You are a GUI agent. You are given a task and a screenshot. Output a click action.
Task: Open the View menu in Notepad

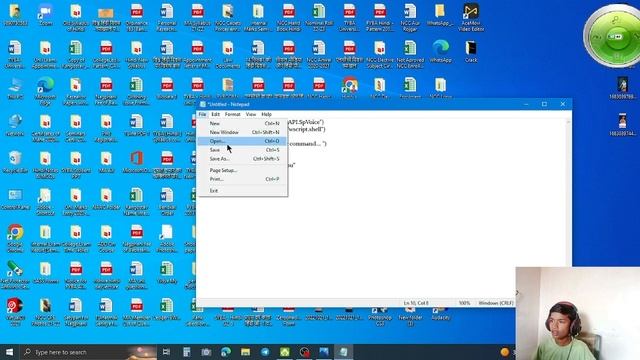(x=251, y=114)
